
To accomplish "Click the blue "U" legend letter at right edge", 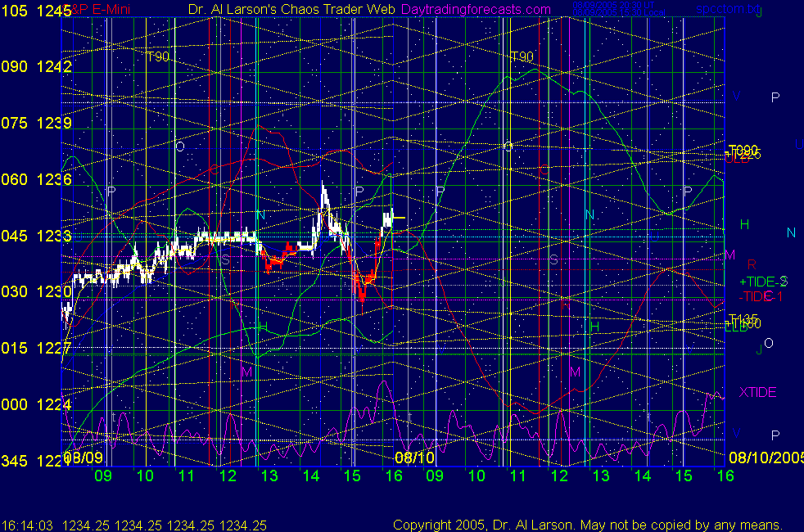I will 799,144.
